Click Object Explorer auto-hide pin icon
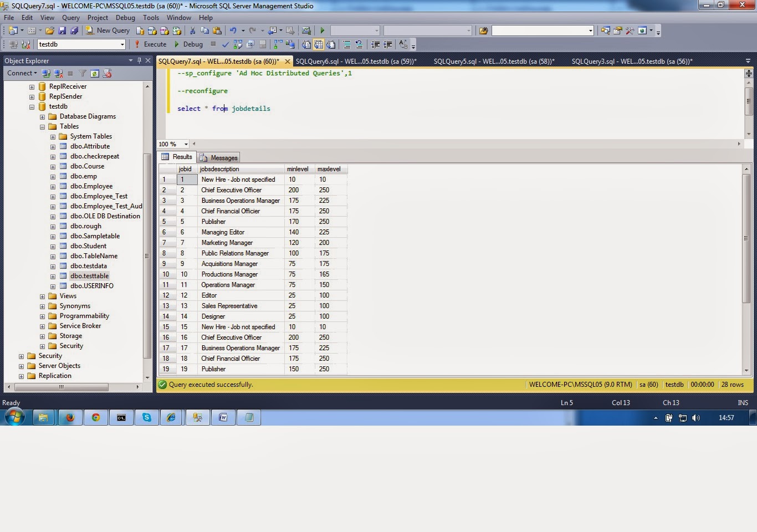 [139, 60]
